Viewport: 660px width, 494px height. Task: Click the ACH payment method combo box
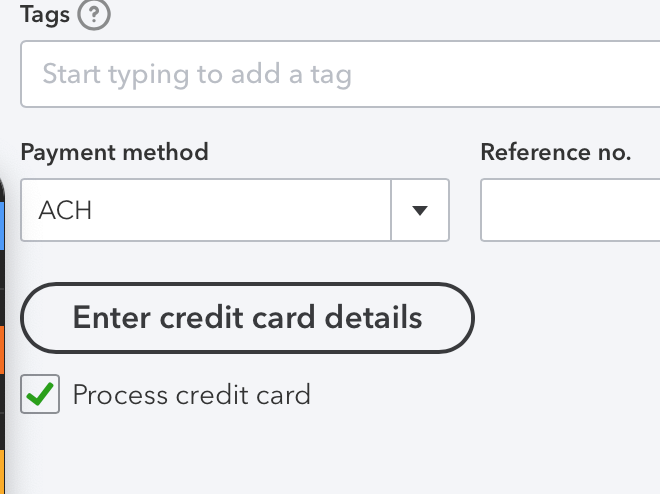(205, 210)
